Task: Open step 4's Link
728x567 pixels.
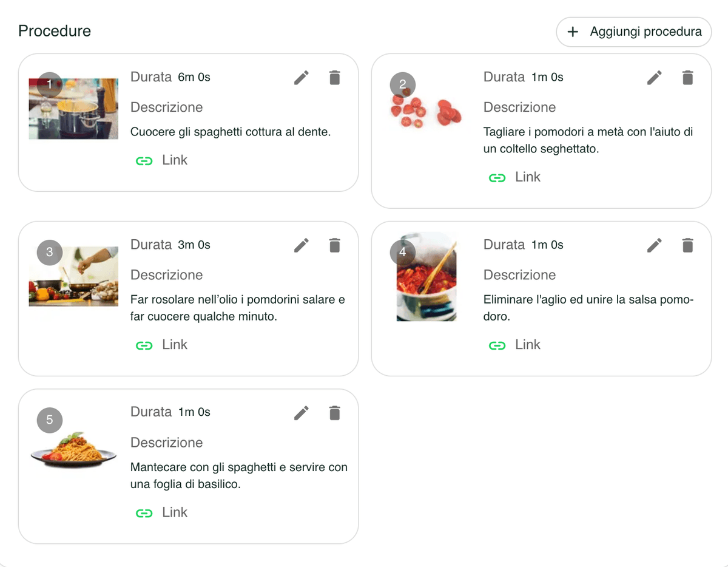Action: tap(515, 345)
